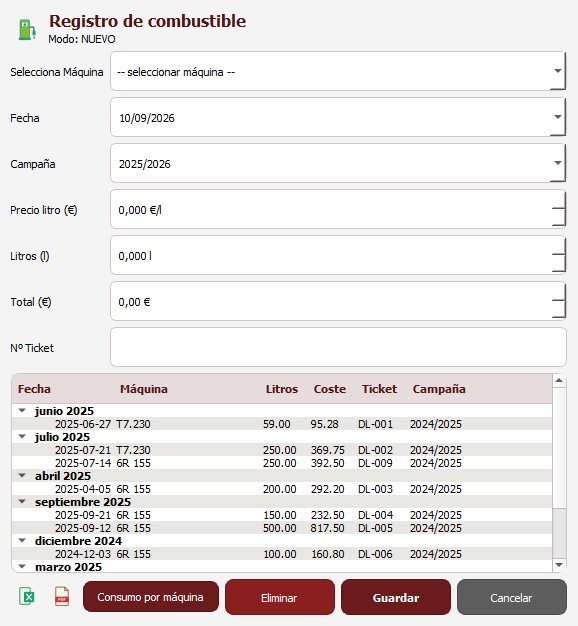Viewport: 578px width, 626px height.
Task: Select the row with ticket DL-005
Action: pos(282,528)
